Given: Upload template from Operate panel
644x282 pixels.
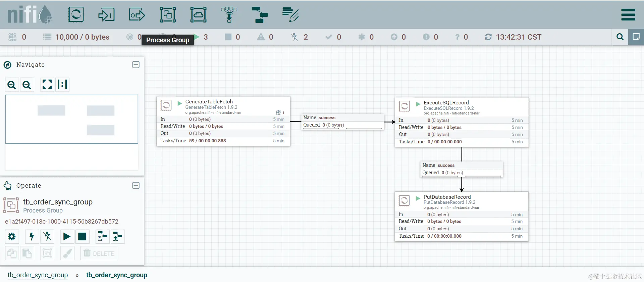Looking at the screenshot, I should coord(118,237).
